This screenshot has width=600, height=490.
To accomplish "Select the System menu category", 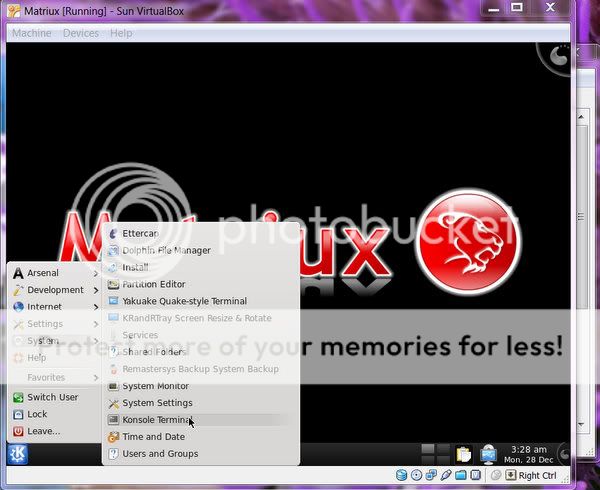I will [x=54, y=340].
